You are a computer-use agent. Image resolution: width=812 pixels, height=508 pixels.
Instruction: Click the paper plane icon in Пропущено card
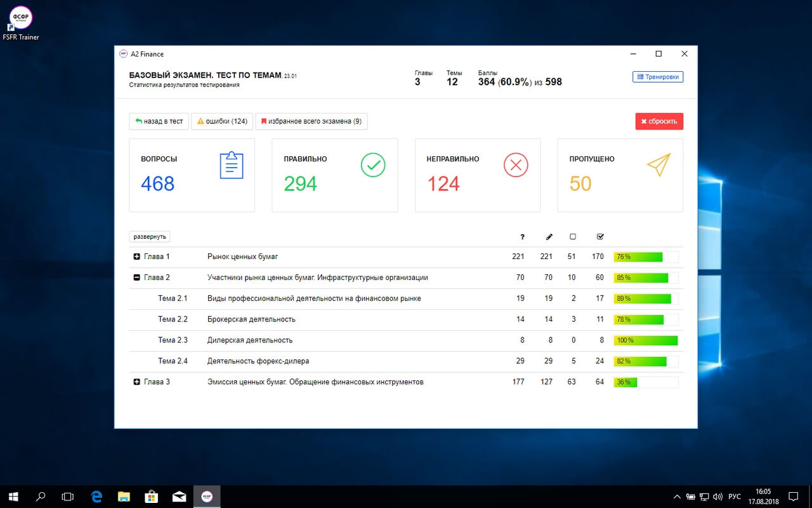(658, 165)
